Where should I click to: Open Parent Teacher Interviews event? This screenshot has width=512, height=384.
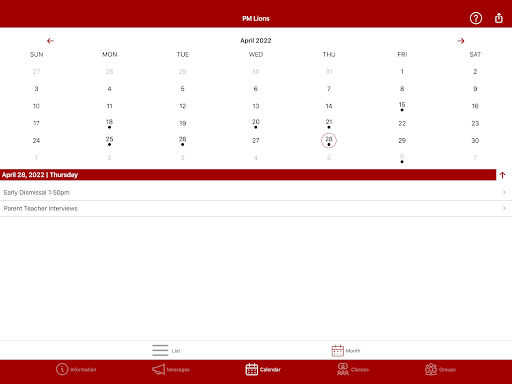(256, 208)
